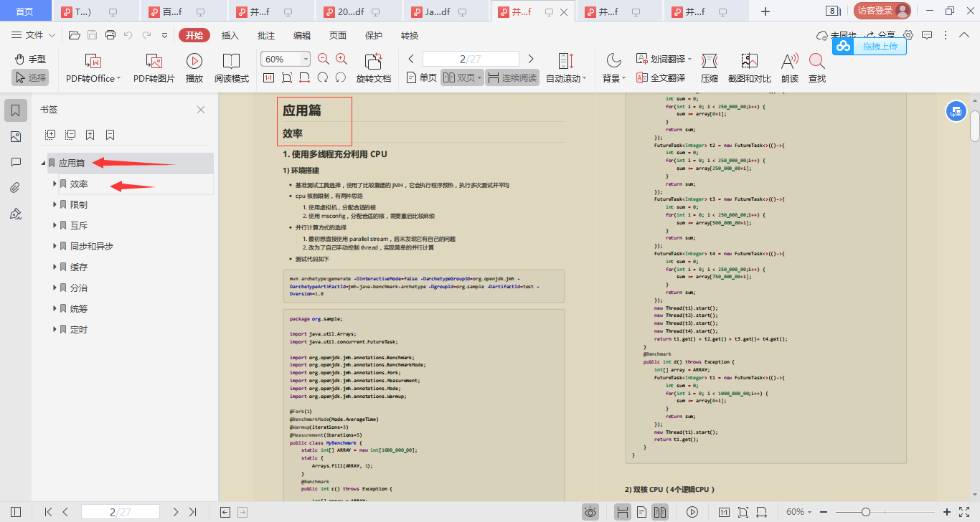The height and width of the screenshot is (522, 980).
Task: Switch to the 编辑 tab
Action: coord(302,35)
